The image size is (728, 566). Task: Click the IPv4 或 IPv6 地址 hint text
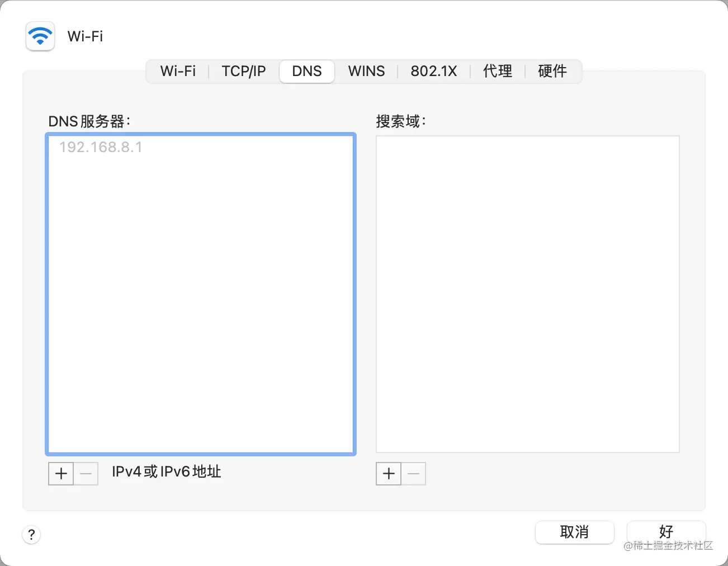pos(167,472)
